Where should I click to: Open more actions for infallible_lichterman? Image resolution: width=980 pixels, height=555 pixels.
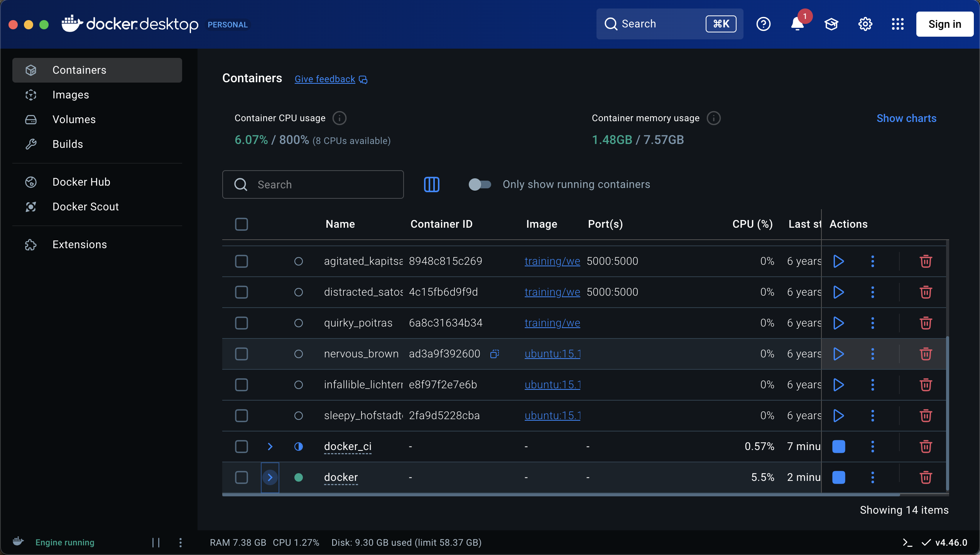(872, 385)
